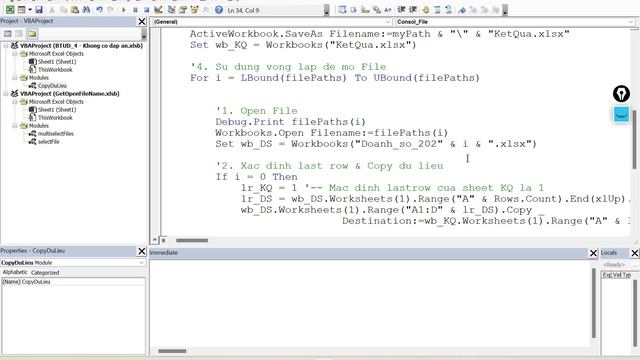The width and height of the screenshot is (640, 360).
Task: Collapse Microsoft Excel Objects under GetOpenFileName project
Action: tap(15, 102)
